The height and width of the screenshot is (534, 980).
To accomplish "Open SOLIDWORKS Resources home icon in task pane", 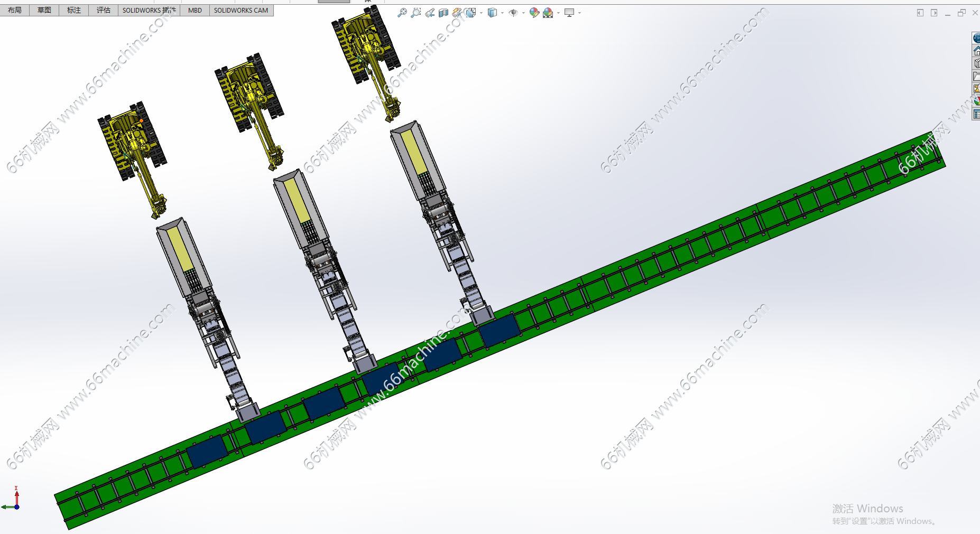I will pyautogui.click(x=976, y=51).
